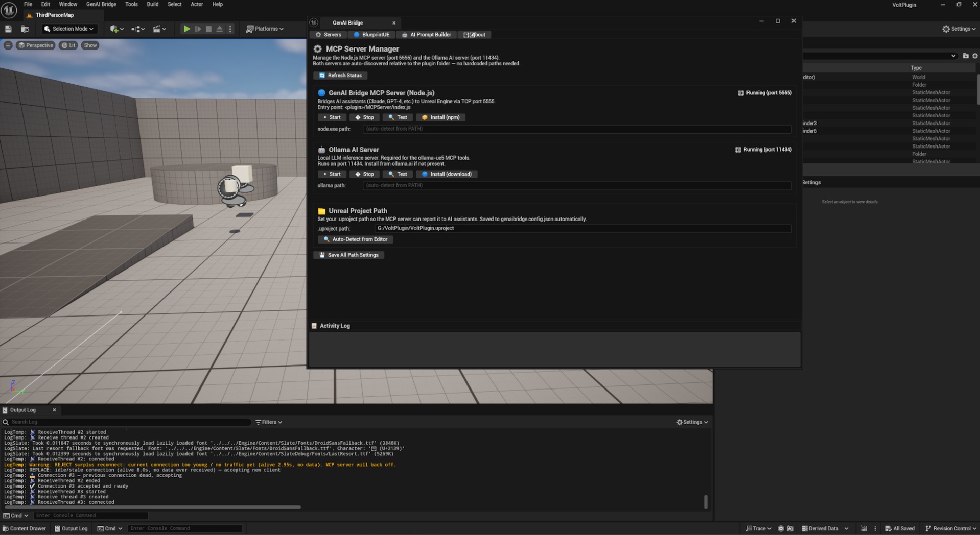The height and width of the screenshot is (535, 980).
Task: Click the Unreal Engine logo icon
Action: pyautogui.click(x=9, y=10)
